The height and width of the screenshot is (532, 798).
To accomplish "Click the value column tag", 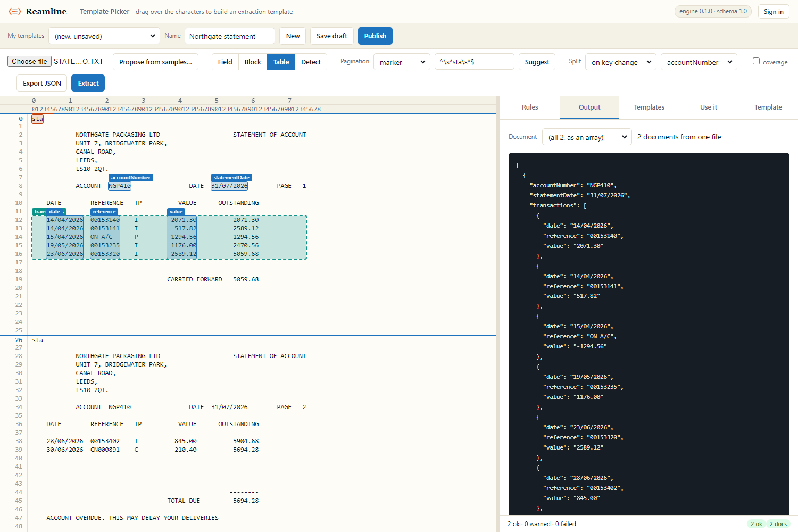I will [x=176, y=212].
